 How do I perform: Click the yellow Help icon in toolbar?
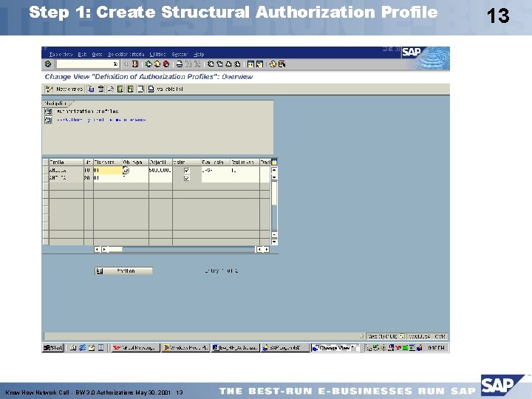(273, 64)
